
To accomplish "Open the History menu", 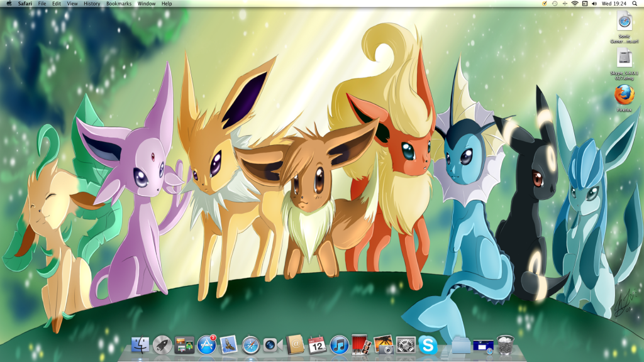I will click(92, 4).
